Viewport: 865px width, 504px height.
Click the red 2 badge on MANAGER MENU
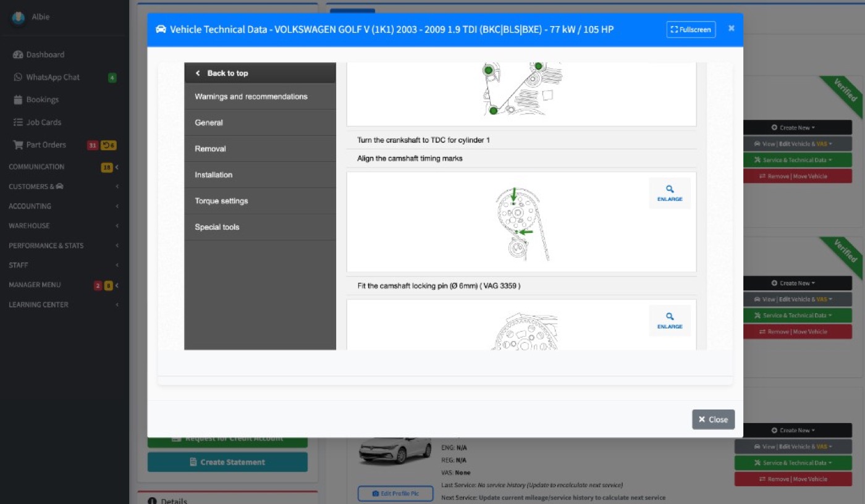98,285
